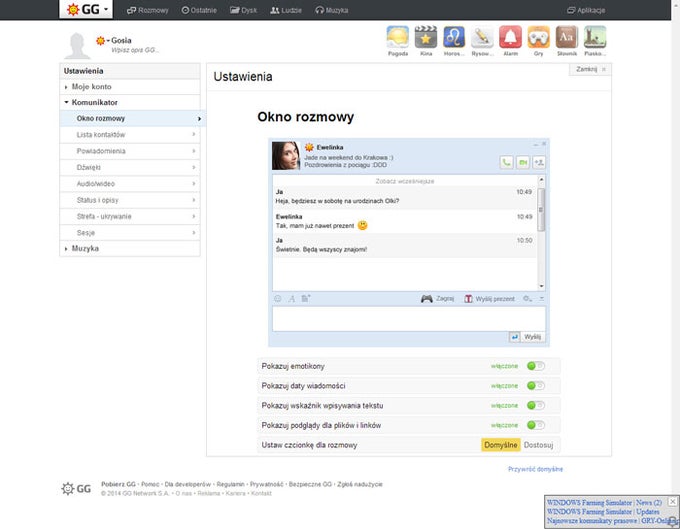This screenshot has width=680, height=529.
Task: Click the Pobierz GG footer link
Action: (118, 484)
